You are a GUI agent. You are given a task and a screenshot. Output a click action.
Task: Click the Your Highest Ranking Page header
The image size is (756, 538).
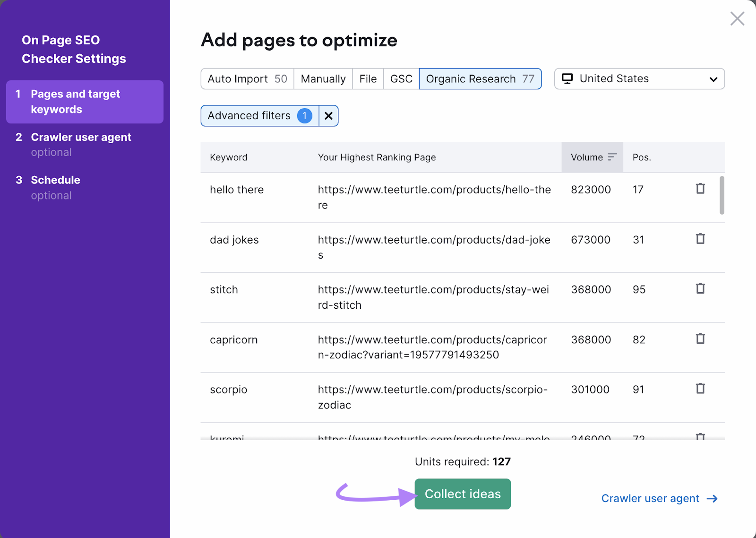[377, 157]
